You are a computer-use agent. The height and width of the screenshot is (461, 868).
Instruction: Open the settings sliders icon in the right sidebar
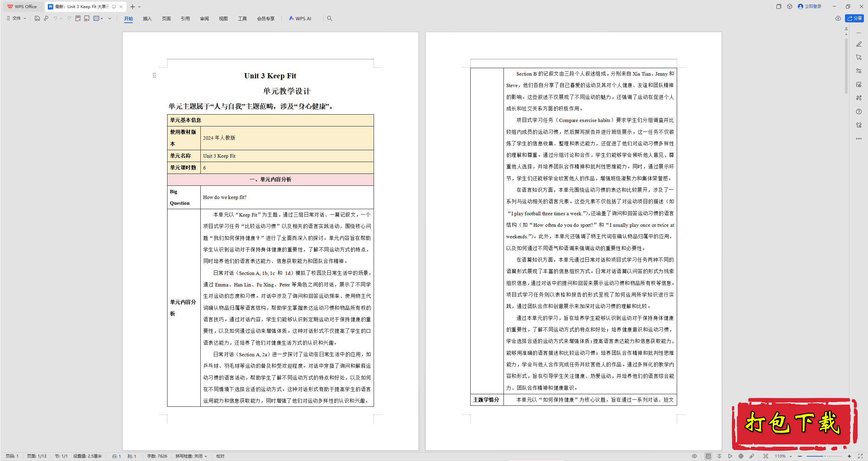[x=859, y=71]
